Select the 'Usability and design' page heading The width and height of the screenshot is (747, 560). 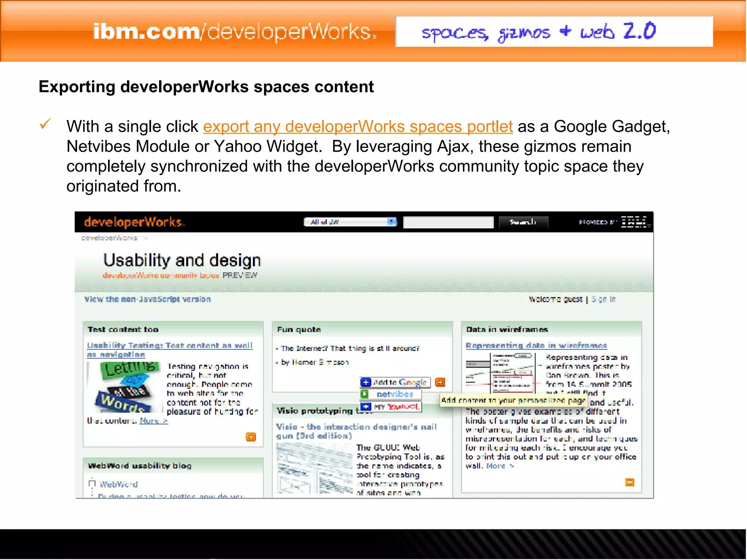click(x=182, y=260)
